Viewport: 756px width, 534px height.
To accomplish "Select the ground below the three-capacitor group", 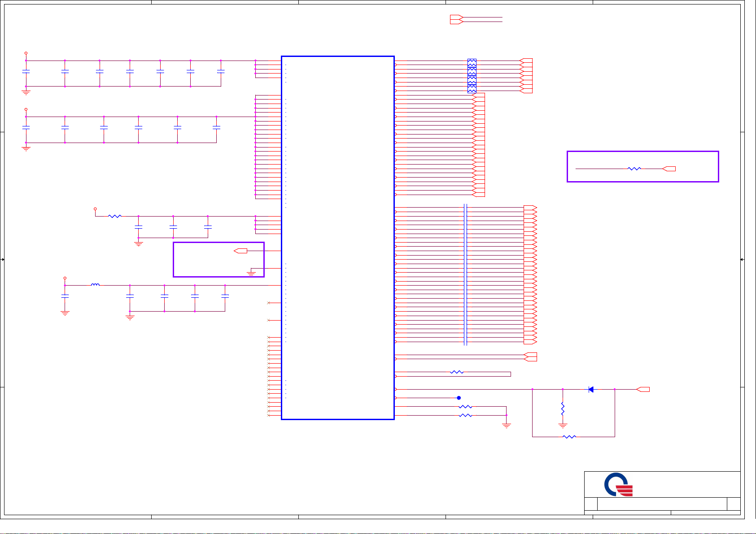I will click(139, 243).
